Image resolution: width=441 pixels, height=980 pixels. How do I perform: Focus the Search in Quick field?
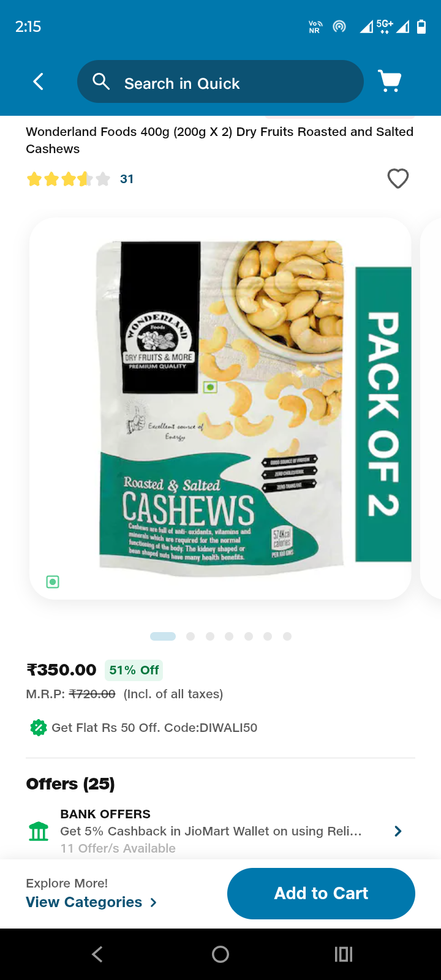(221, 81)
